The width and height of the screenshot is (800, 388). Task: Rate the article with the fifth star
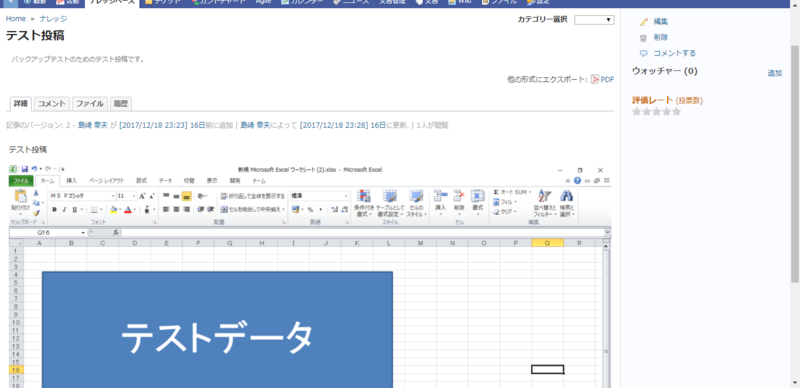click(677, 112)
